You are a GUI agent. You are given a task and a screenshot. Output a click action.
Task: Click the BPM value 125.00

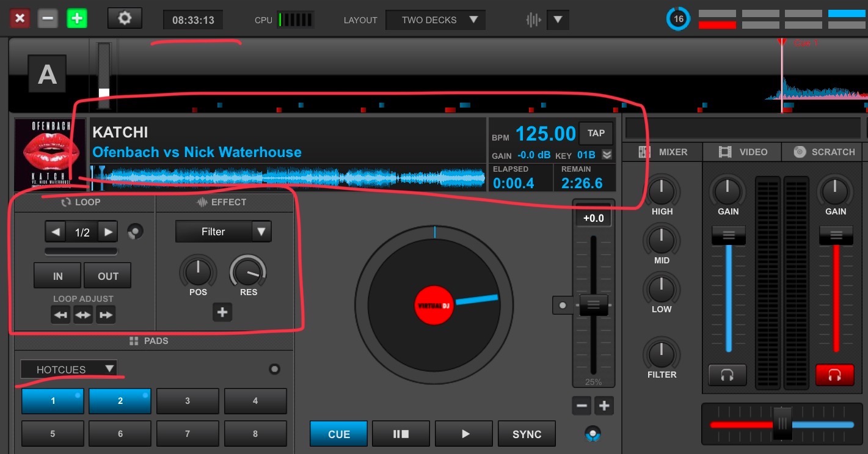pos(545,133)
